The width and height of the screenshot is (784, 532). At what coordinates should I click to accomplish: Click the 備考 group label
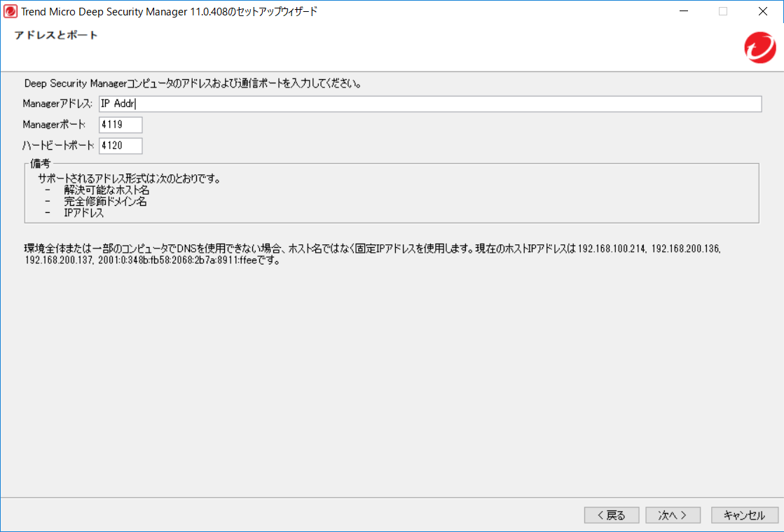[x=41, y=164]
